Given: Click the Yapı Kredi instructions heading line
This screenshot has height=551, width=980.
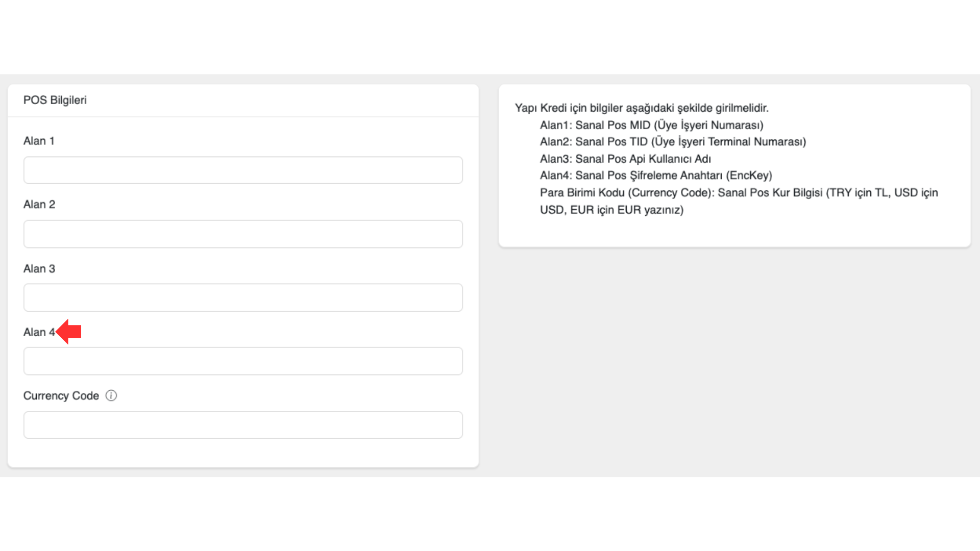Looking at the screenshot, I should tap(642, 108).
